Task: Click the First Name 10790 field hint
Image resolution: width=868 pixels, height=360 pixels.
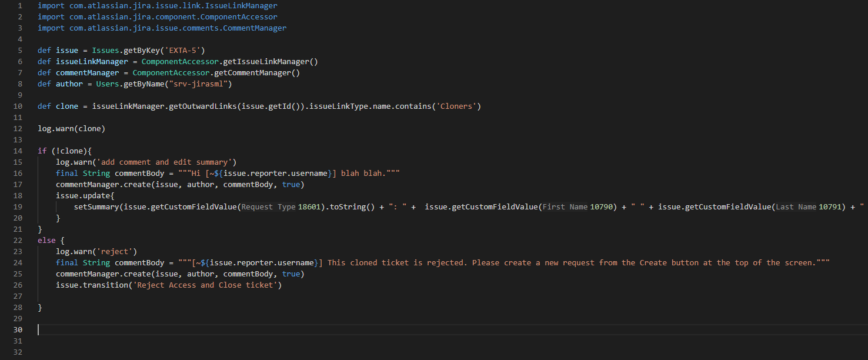Action: click(579, 206)
